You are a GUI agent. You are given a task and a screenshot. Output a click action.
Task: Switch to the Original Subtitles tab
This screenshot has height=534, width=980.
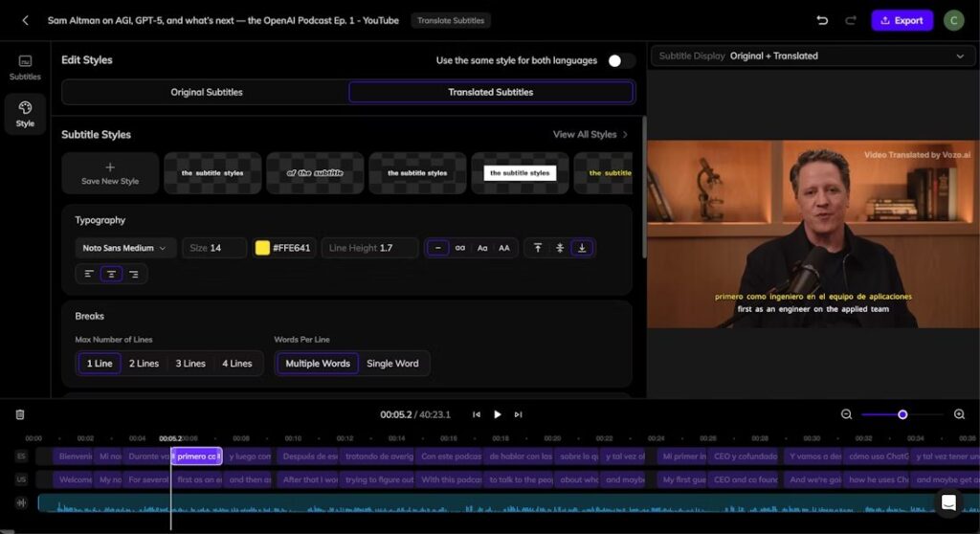(x=207, y=92)
